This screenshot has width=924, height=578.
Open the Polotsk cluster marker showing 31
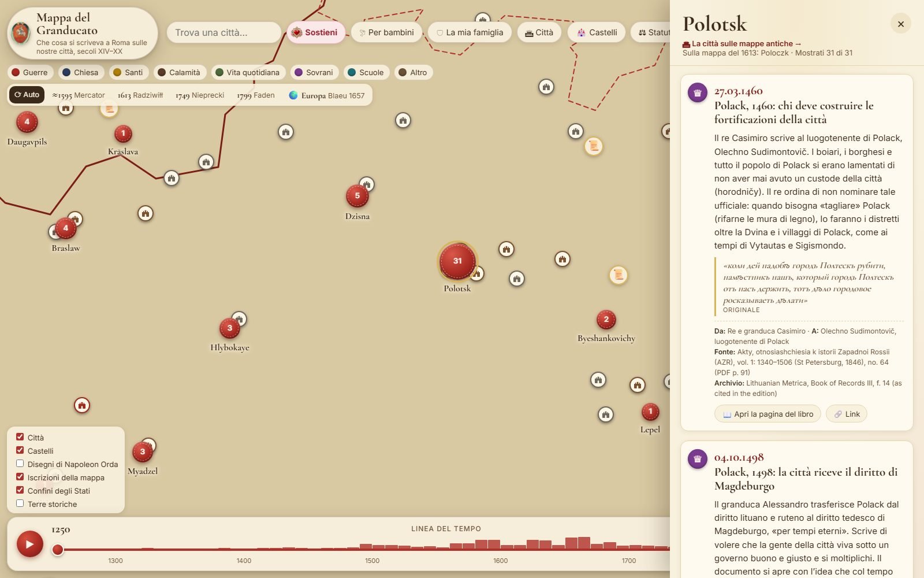pyautogui.click(x=457, y=261)
